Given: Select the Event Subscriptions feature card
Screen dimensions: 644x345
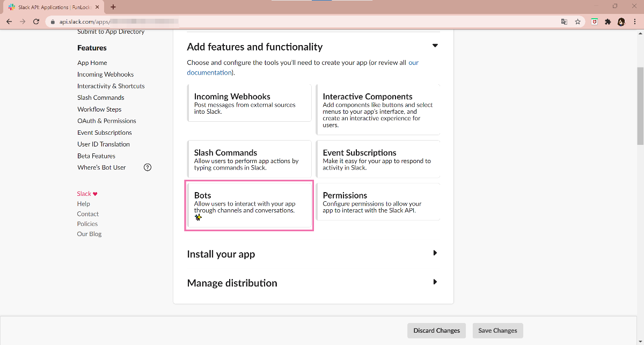Looking at the screenshot, I should (378, 159).
